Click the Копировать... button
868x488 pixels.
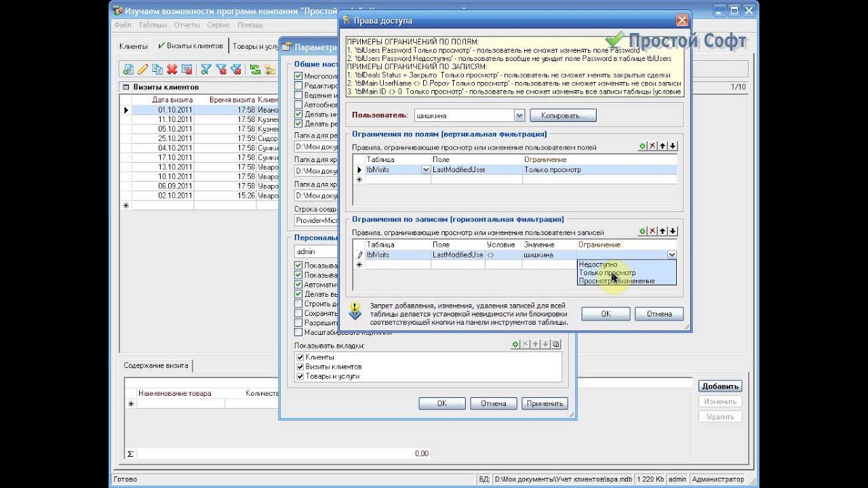click(x=563, y=116)
